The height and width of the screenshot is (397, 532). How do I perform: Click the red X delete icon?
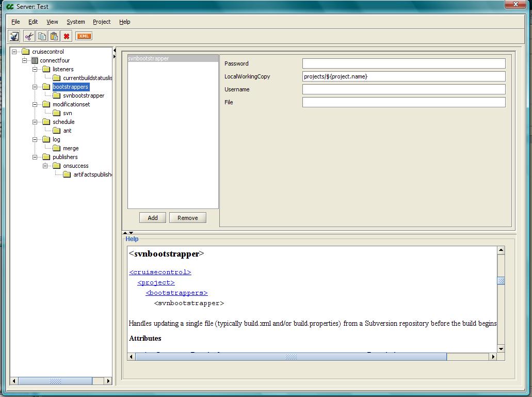(x=67, y=36)
